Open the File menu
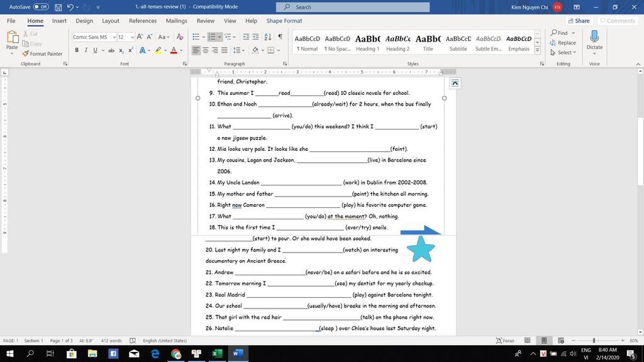The width and height of the screenshot is (644, 362). pyautogui.click(x=11, y=21)
